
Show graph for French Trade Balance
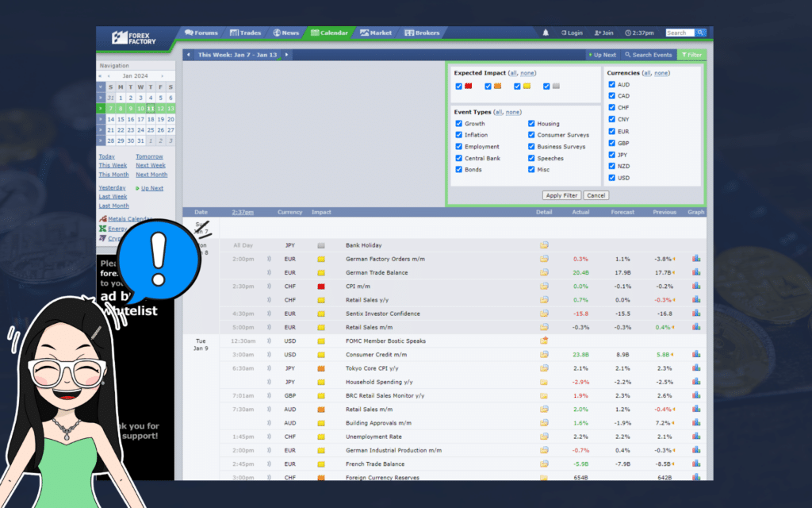click(x=696, y=464)
